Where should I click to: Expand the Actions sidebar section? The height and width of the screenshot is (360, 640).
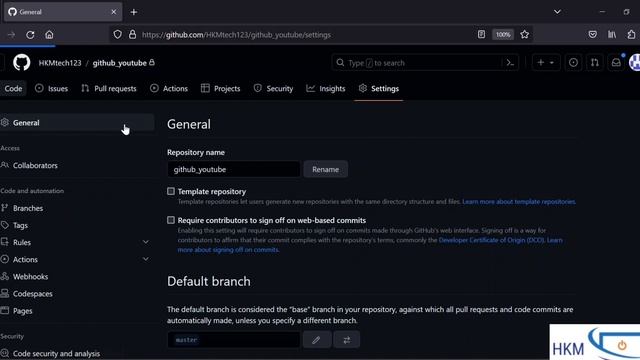146,259
